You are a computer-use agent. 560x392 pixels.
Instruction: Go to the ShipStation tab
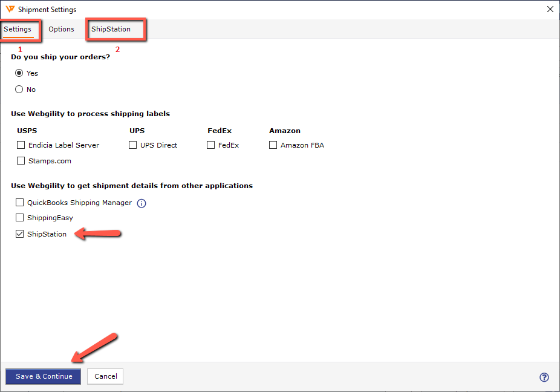pos(111,29)
